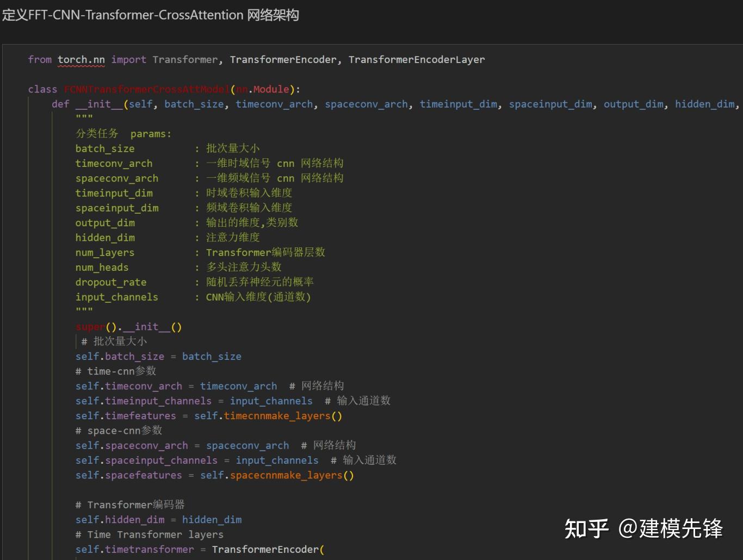
Task: Click the comment # Time Transformer layers
Action: pos(148,534)
